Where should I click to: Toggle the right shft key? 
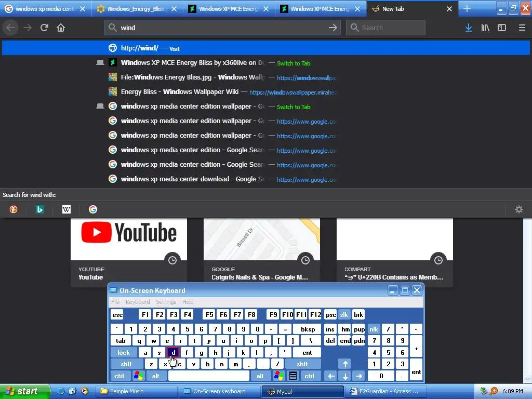[302, 364]
